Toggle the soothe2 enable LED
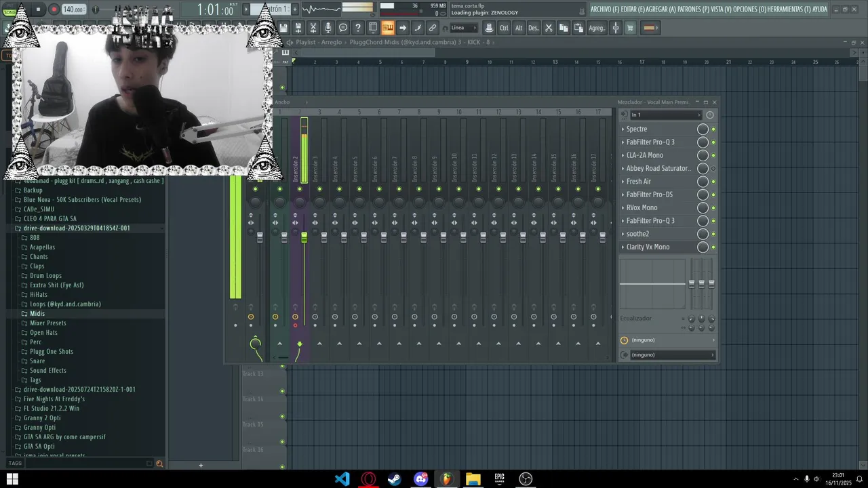868x488 pixels. click(x=713, y=234)
